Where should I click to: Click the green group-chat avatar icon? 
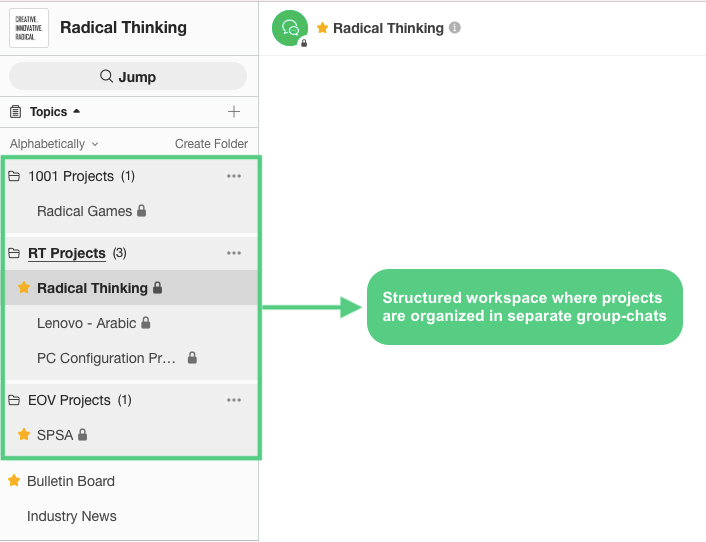tap(290, 28)
